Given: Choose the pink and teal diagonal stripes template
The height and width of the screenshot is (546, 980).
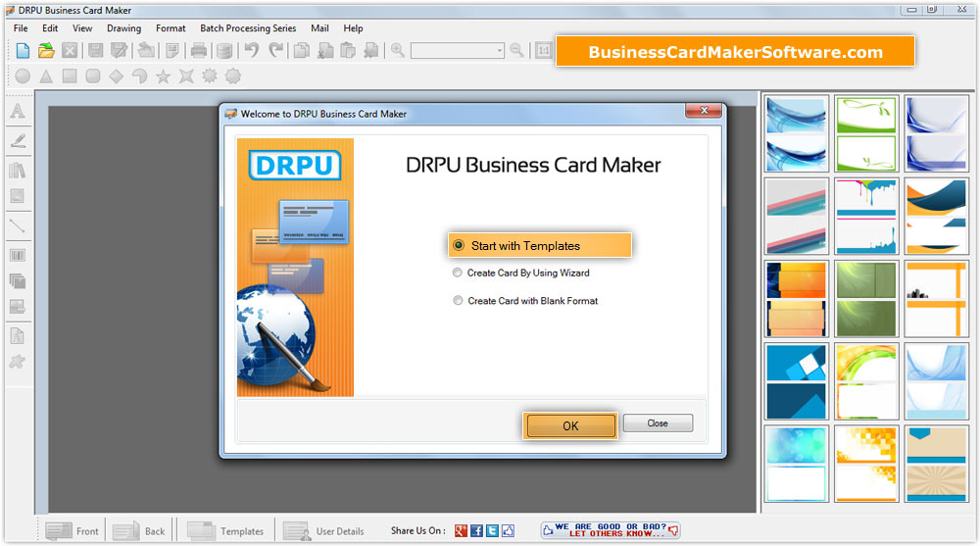Looking at the screenshot, I should [796, 217].
